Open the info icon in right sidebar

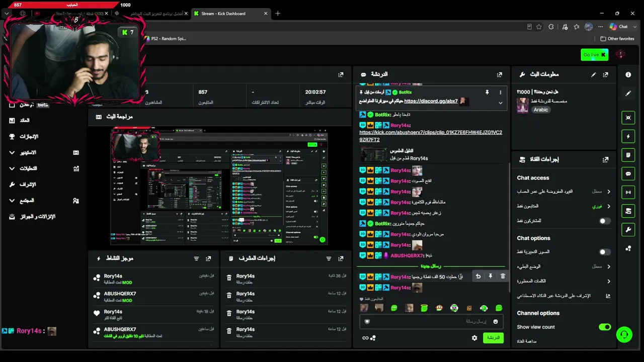coord(628,74)
